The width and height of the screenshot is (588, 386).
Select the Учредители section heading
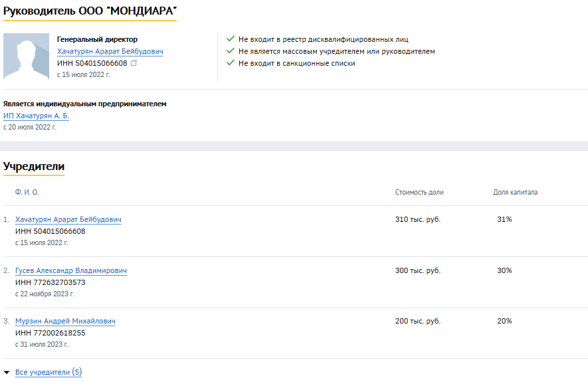click(x=34, y=166)
